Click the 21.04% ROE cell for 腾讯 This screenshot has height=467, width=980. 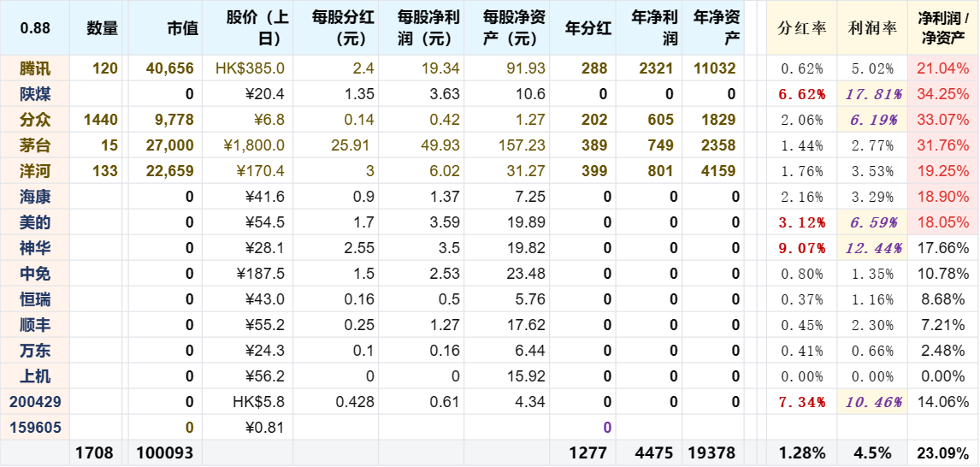943,68
